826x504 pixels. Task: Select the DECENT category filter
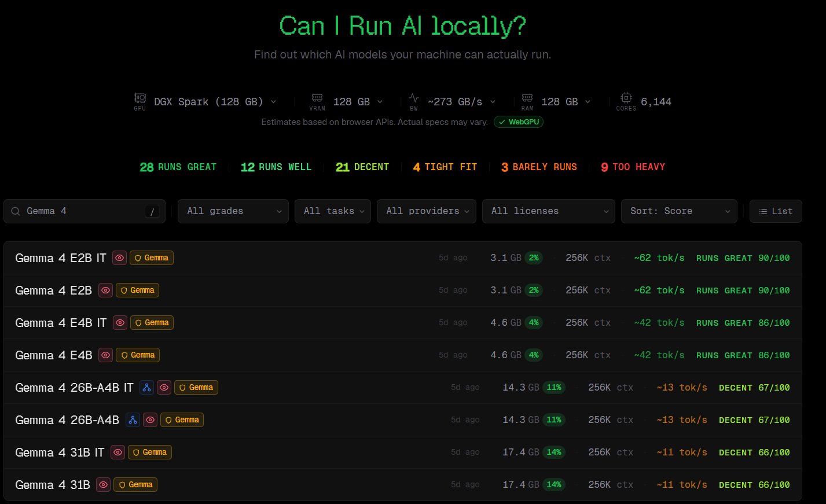point(362,167)
